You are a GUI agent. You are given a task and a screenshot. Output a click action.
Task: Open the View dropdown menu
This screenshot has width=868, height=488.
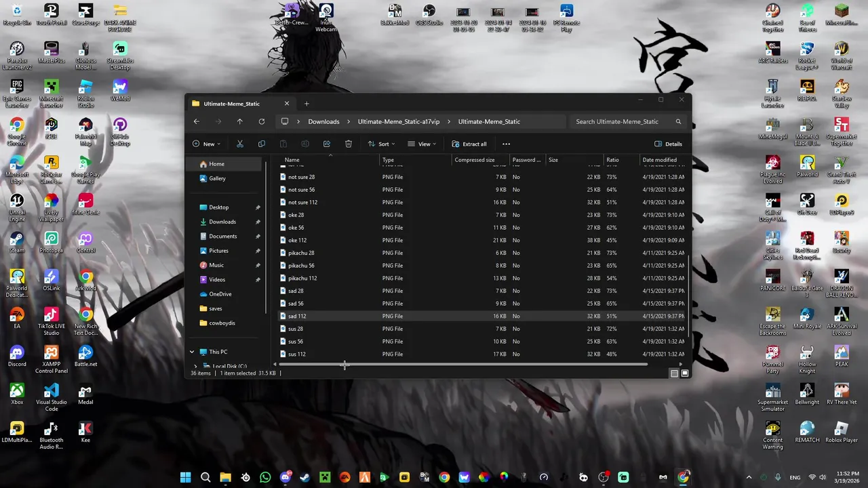[x=422, y=144]
